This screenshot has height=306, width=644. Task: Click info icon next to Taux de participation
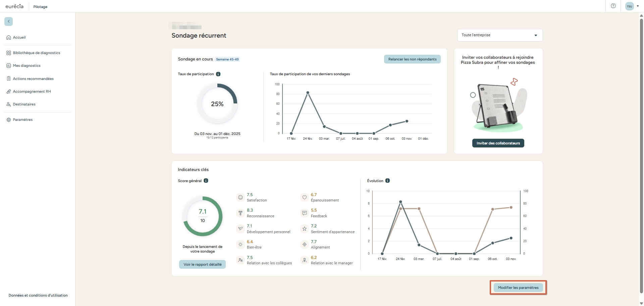pos(218,74)
